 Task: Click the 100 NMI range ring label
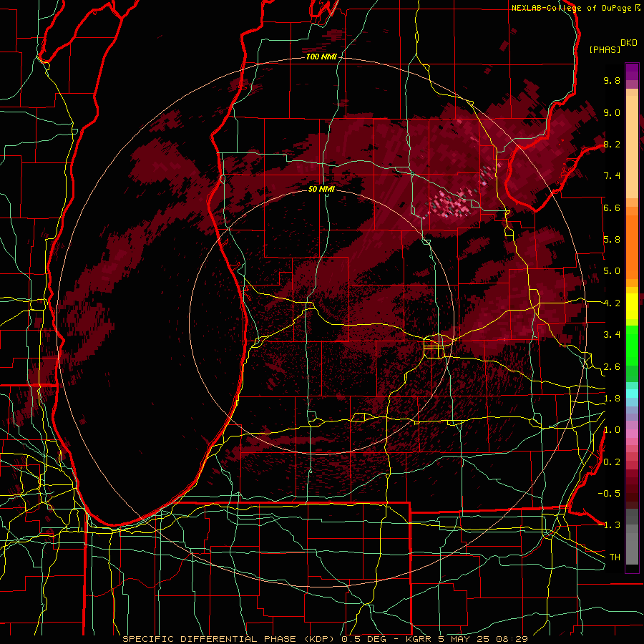[321, 57]
